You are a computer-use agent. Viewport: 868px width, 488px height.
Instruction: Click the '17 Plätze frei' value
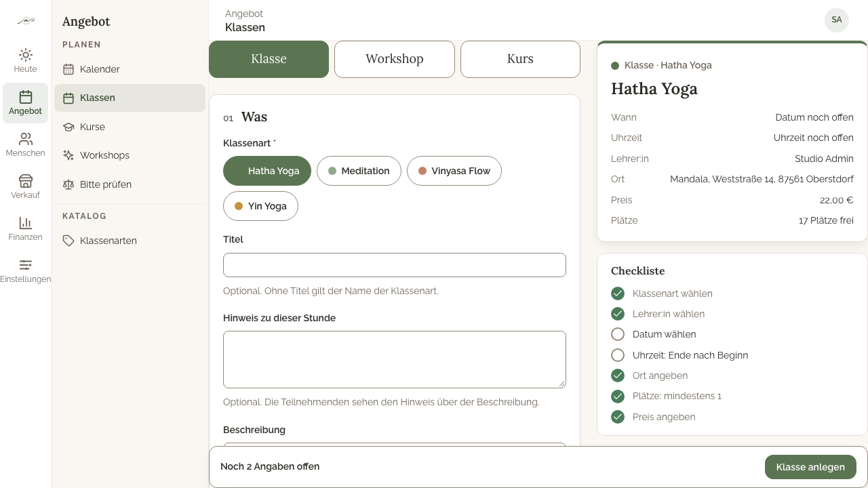click(826, 220)
